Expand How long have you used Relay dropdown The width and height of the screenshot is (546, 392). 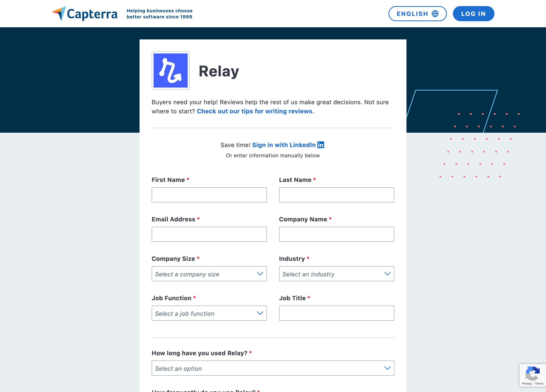273,368
